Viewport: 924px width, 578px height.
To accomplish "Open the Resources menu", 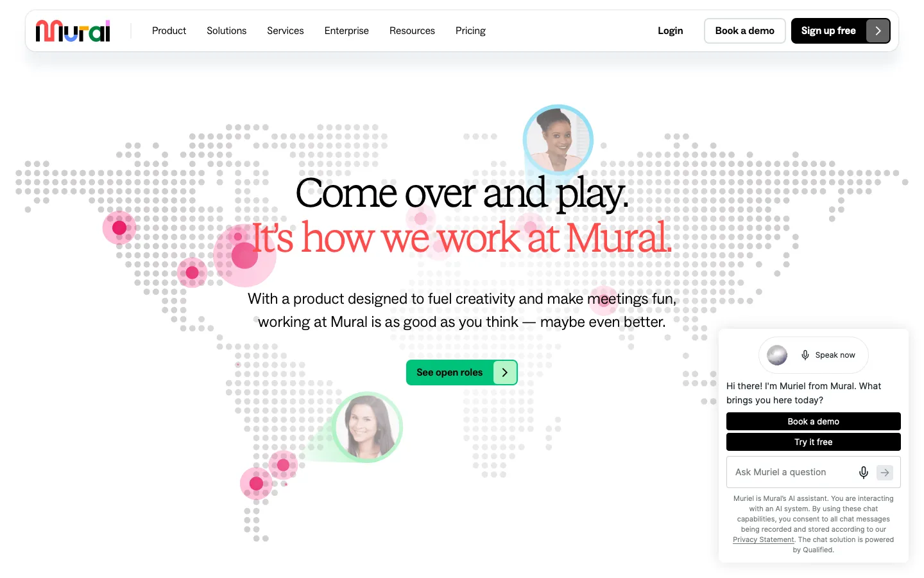I will point(412,31).
